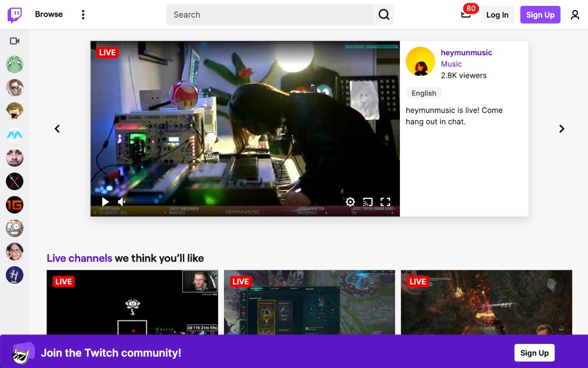Select the green frog channel avatar in sidebar
Viewport: 588px width, 368px height.
[x=14, y=64]
